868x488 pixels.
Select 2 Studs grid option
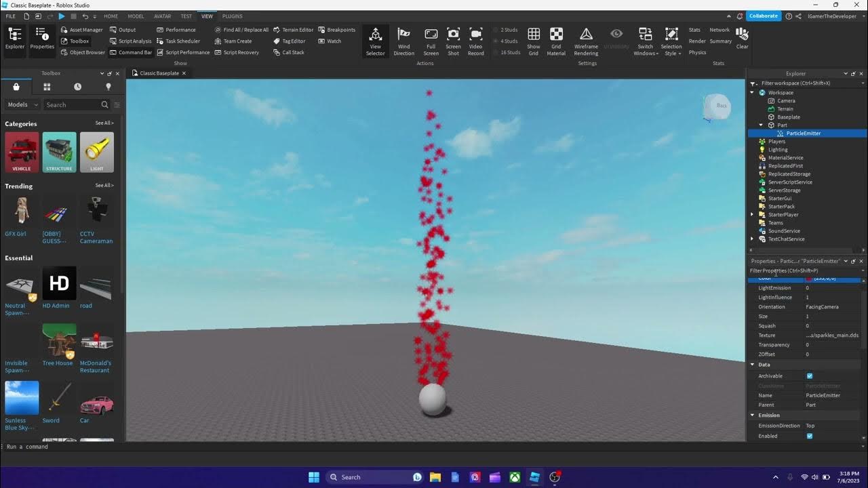tap(506, 30)
